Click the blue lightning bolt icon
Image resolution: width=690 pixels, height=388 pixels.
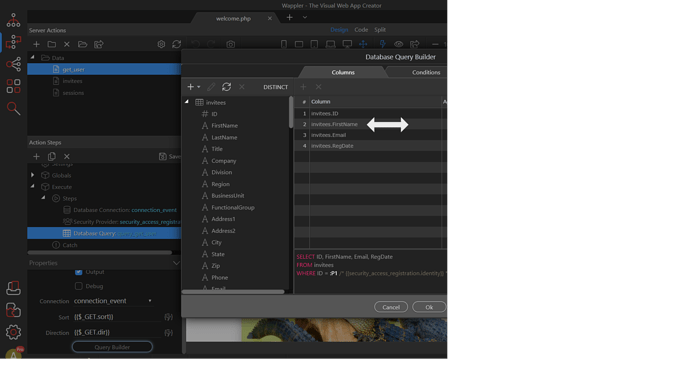coord(383,44)
